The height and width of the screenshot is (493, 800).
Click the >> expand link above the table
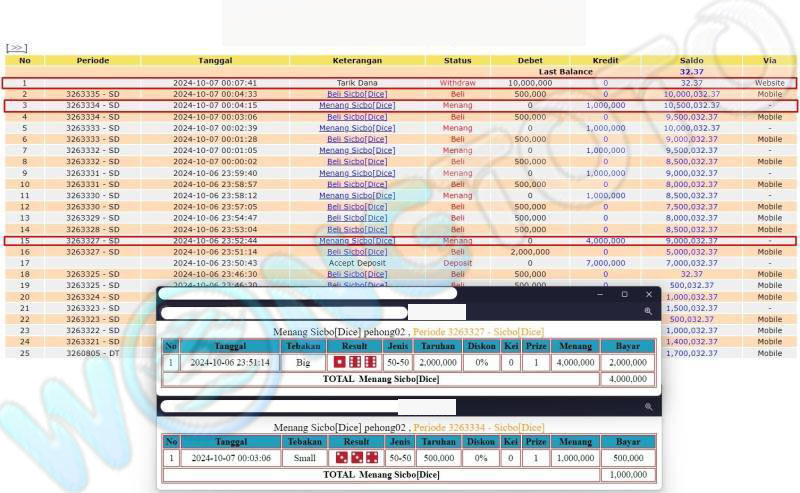[16, 47]
